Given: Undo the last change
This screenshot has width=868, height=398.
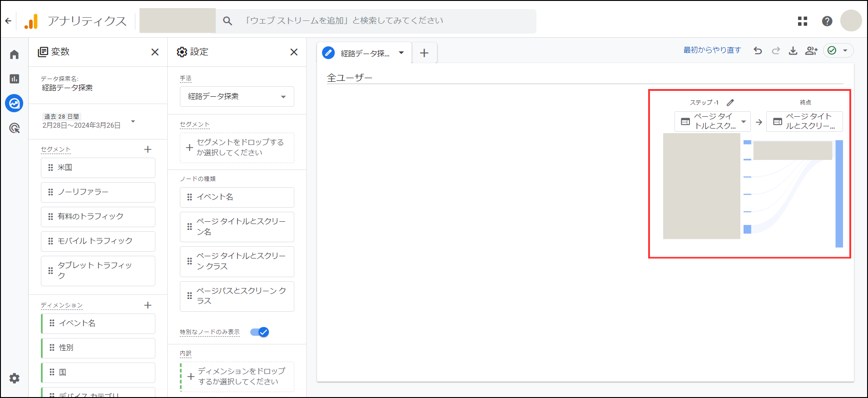Looking at the screenshot, I should [758, 50].
